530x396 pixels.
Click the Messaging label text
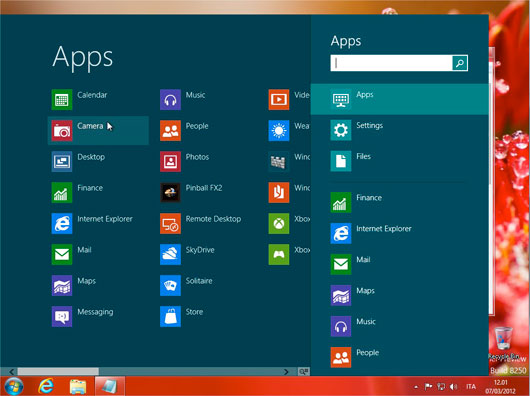coord(95,312)
